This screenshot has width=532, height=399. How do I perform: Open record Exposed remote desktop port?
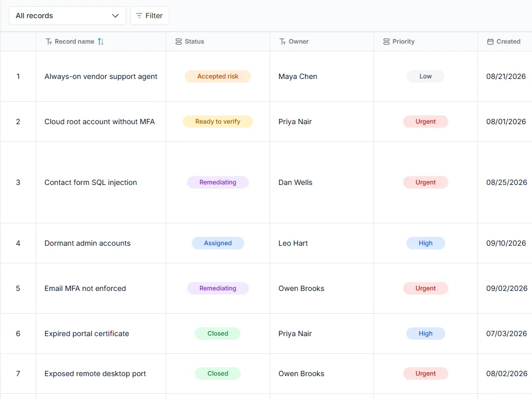tap(95, 374)
